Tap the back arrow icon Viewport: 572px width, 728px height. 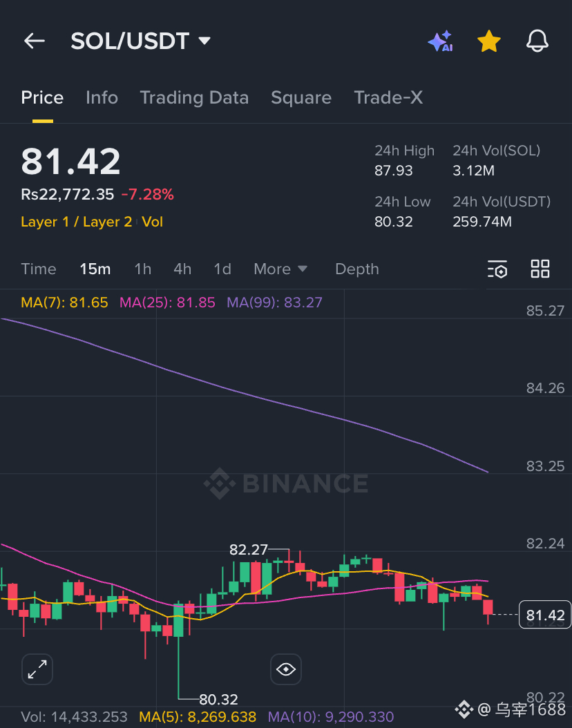tap(35, 41)
